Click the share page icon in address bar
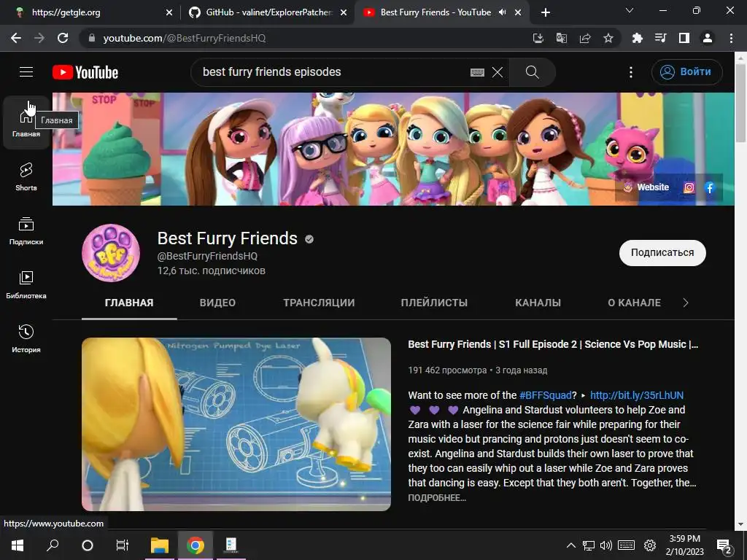The height and width of the screenshot is (560, 747). coord(585,38)
